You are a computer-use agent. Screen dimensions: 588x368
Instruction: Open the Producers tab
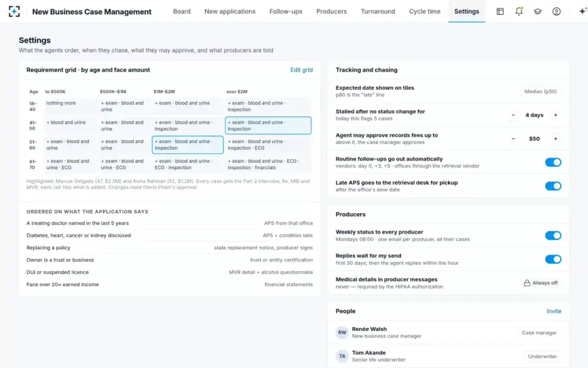[x=331, y=11]
